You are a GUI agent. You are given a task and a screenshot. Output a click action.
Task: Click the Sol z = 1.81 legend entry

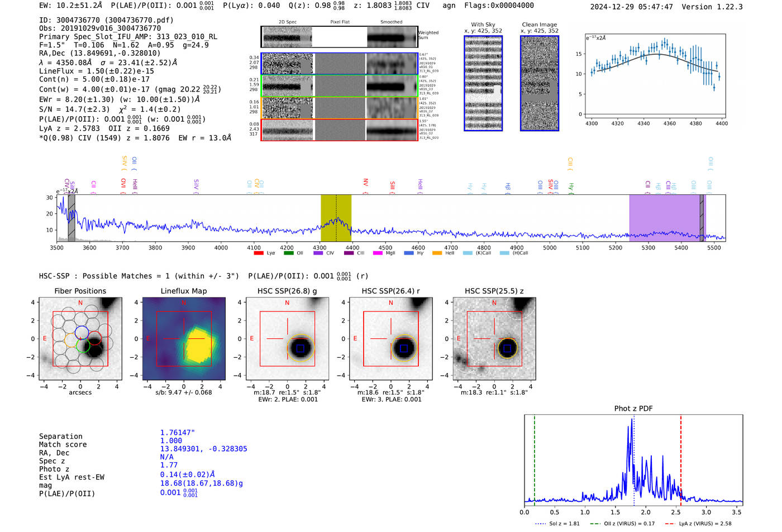click(x=557, y=524)
